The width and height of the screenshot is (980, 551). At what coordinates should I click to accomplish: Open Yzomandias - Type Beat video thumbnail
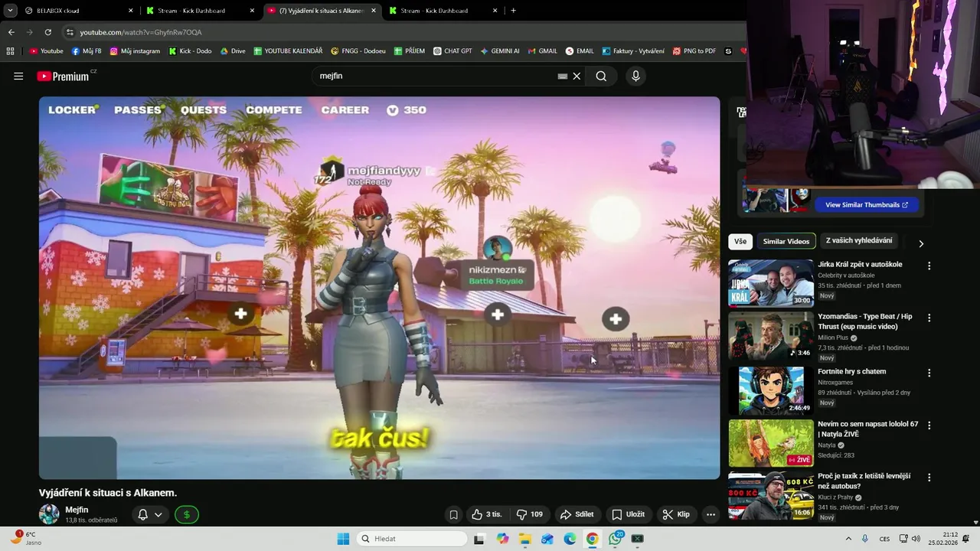tap(771, 336)
